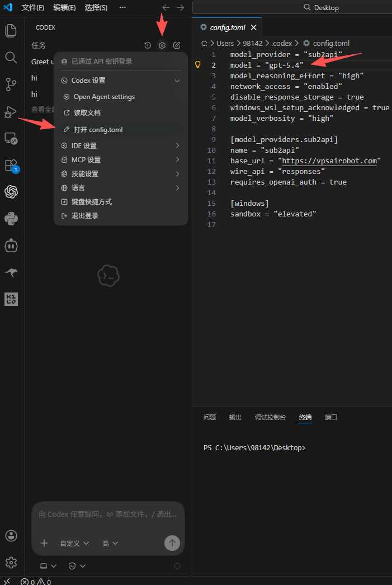The image size is (392, 585).
Task: Click line 3 model_reasoning_effort text
Action: coord(297,76)
